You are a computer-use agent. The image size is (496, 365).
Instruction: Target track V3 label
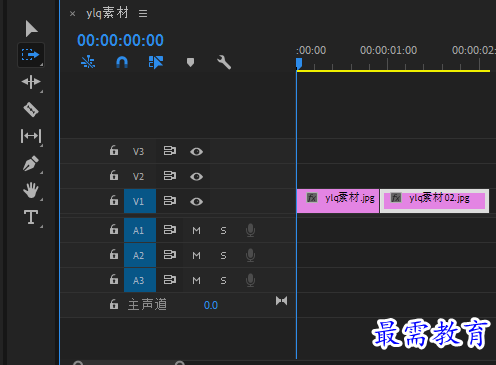138,152
